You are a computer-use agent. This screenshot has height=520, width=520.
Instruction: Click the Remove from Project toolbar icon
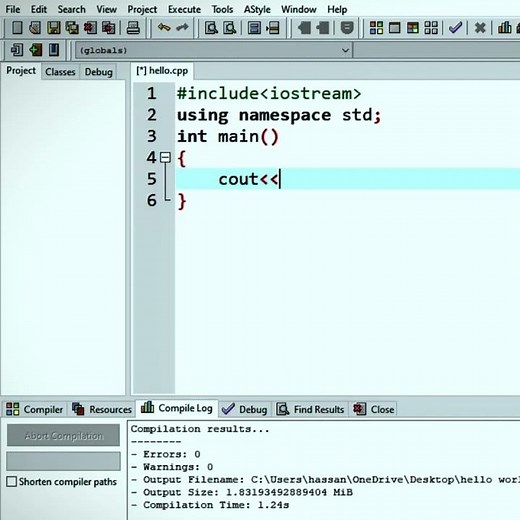coord(323,28)
